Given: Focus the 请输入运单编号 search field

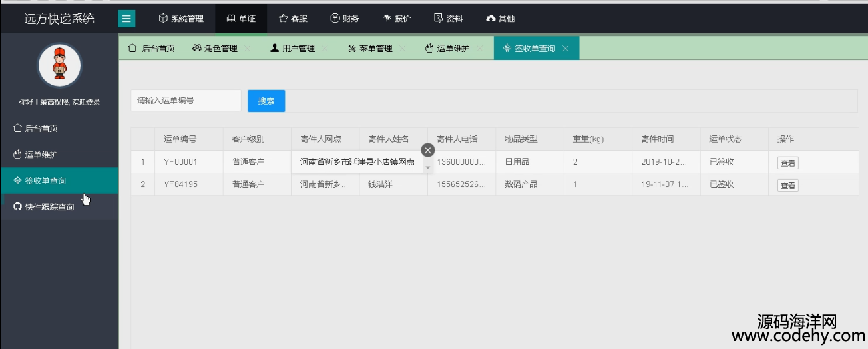Looking at the screenshot, I should point(186,101).
